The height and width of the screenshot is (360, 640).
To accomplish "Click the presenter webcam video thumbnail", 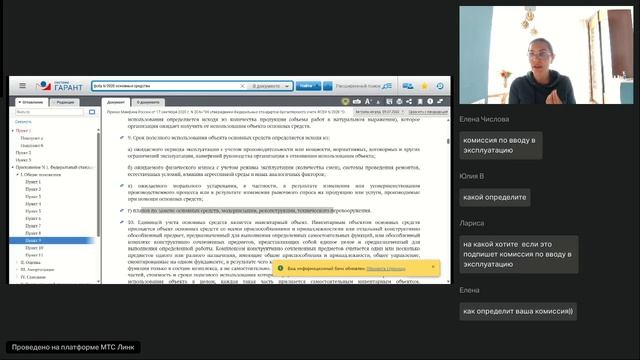I will pyautogui.click(x=547, y=55).
